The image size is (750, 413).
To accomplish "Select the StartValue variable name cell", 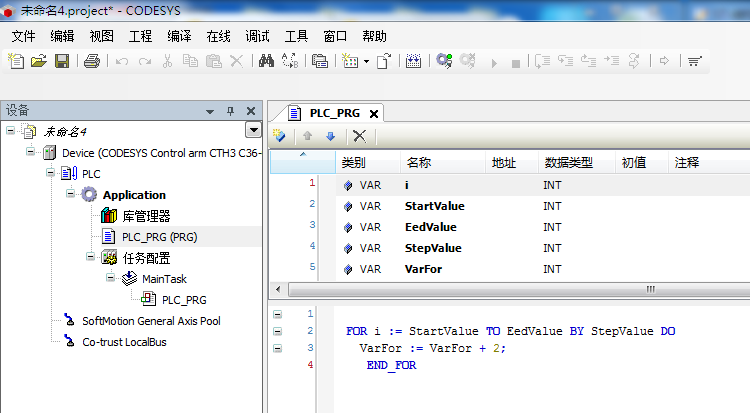I will (x=435, y=206).
